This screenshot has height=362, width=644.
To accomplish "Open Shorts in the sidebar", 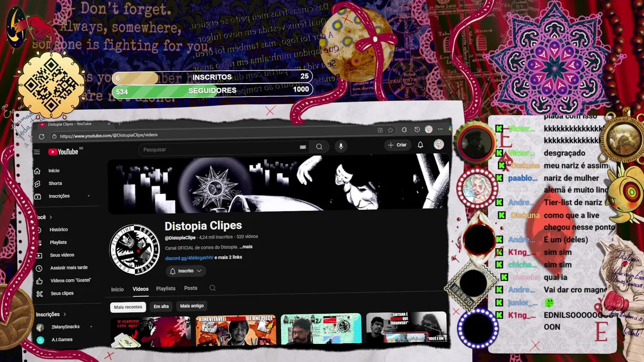I will tap(55, 184).
